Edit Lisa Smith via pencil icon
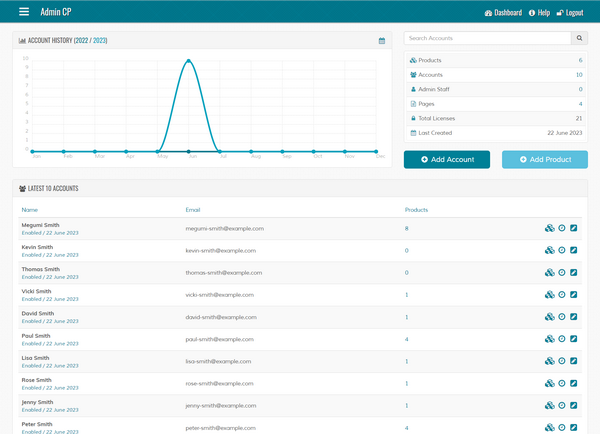Screen dimensions: 600x434 pos(573,361)
